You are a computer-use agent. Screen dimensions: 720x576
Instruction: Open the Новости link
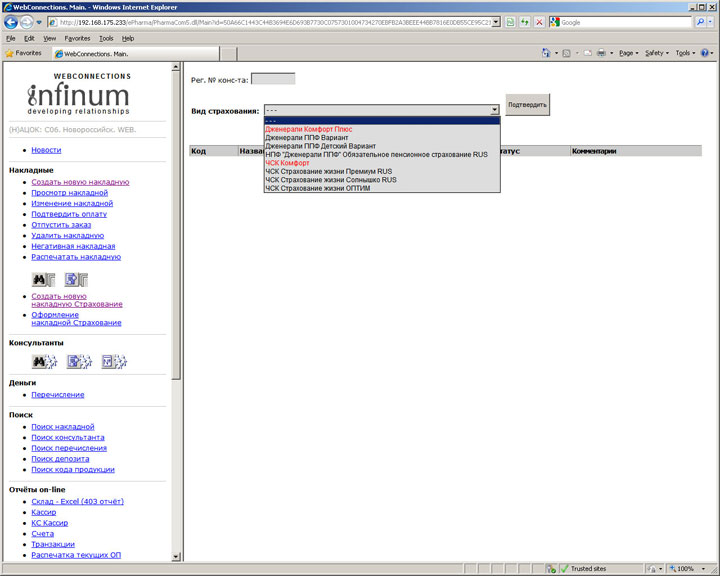click(46, 150)
